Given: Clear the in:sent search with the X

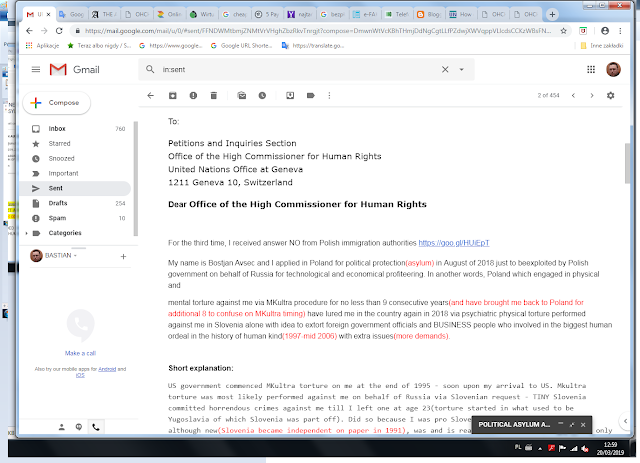Looking at the screenshot, I should point(445,69).
